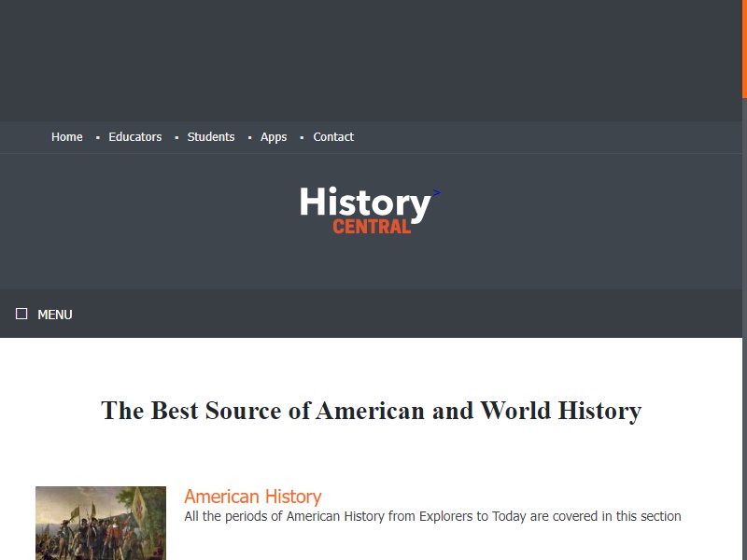This screenshot has height=560, width=747.
Task: Click the History Central logo
Action: coord(365,210)
